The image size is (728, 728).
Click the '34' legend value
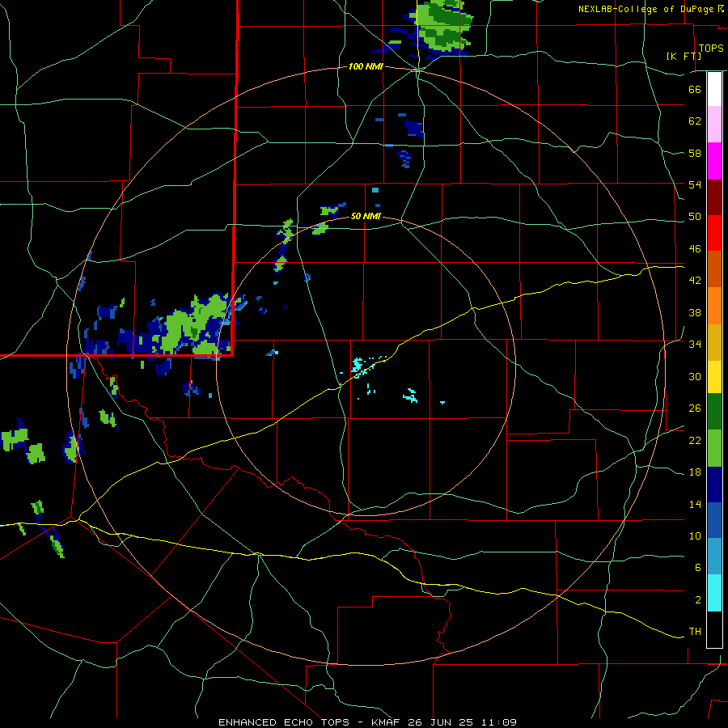[695, 345]
